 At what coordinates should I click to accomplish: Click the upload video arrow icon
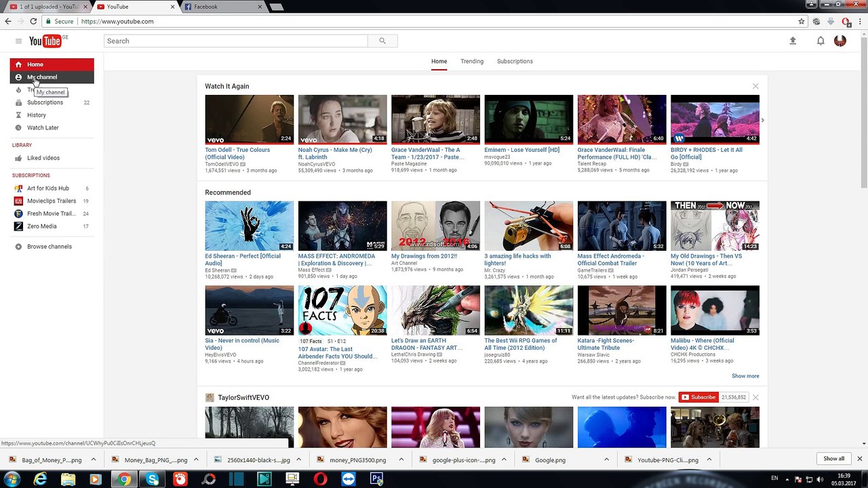[x=793, y=41]
